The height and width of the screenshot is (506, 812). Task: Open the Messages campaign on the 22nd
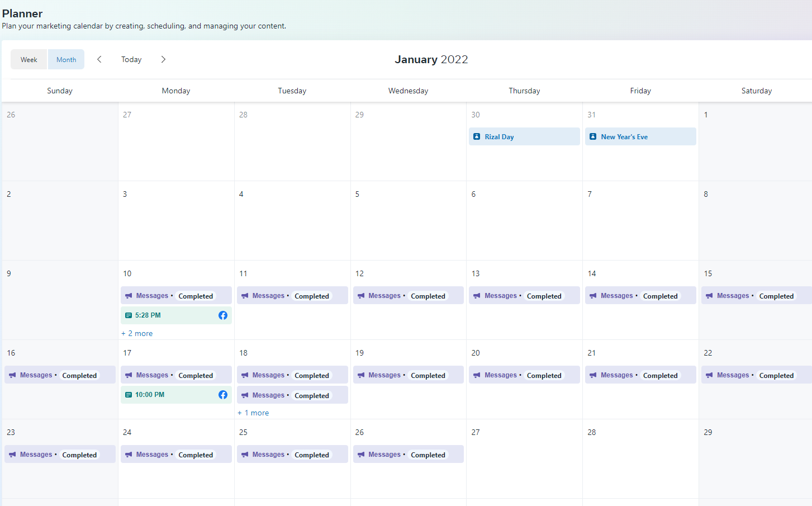[x=757, y=375]
